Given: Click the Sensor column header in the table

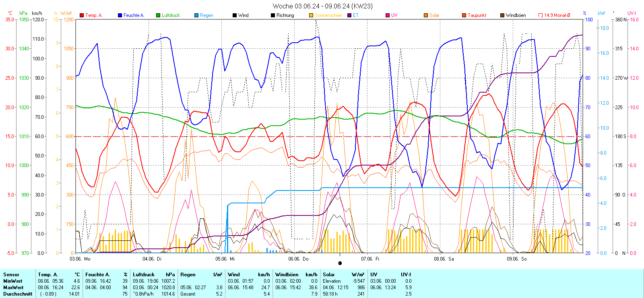Looking at the screenshot, I should pos(11,275).
